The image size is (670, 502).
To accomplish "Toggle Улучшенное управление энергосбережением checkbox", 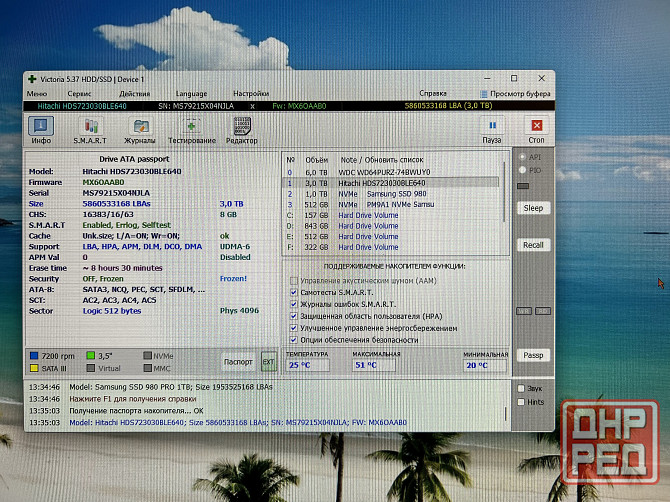I will [x=294, y=328].
